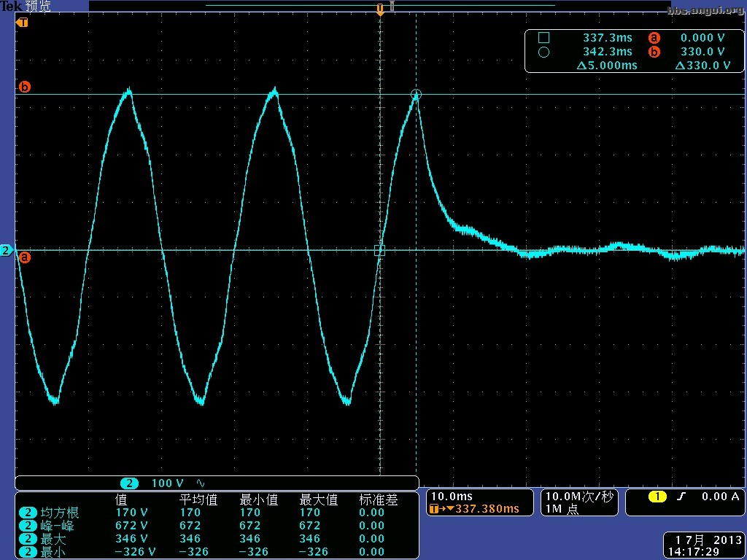Select horizontal cursor a marker on left edge
The image size is (747, 560).
[x=24, y=257]
